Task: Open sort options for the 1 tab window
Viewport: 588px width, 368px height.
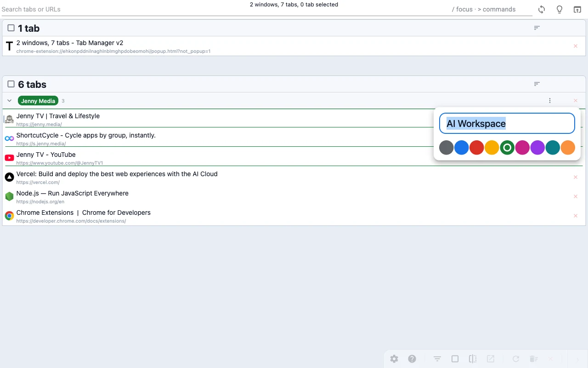Action: tap(537, 28)
